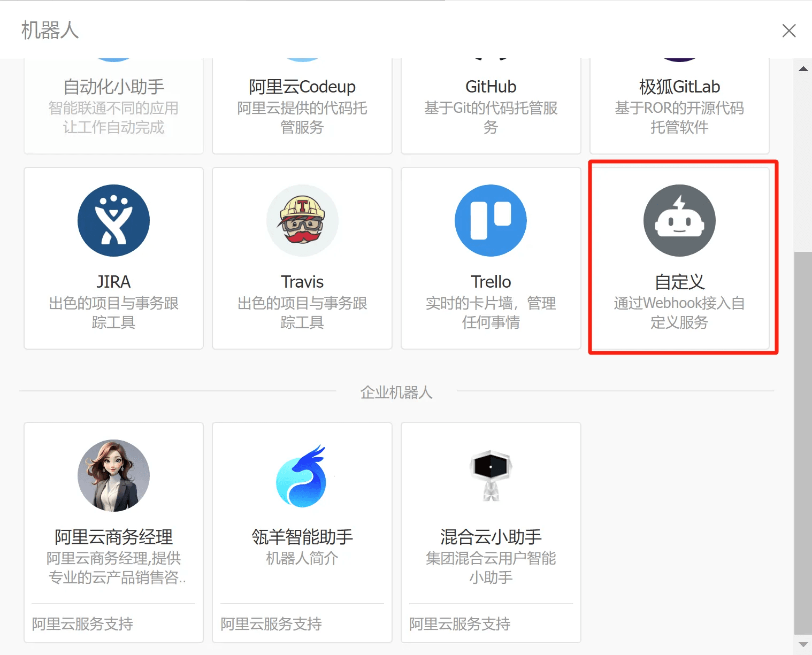Click the 实时的卡片墙，管理任何事情 description
The image size is (812, 655).
tap(491, 313)
